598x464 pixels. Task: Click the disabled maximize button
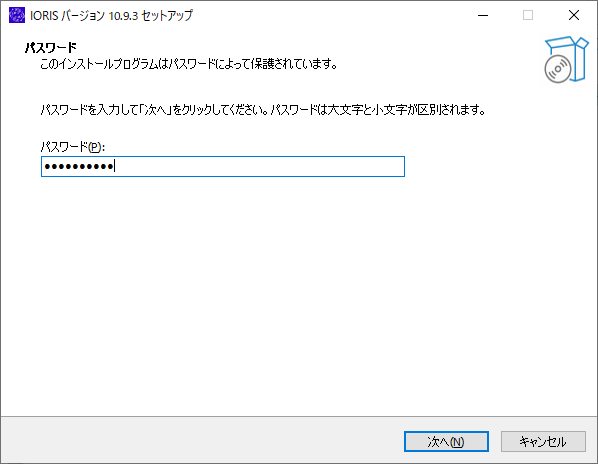coord(528,15)
